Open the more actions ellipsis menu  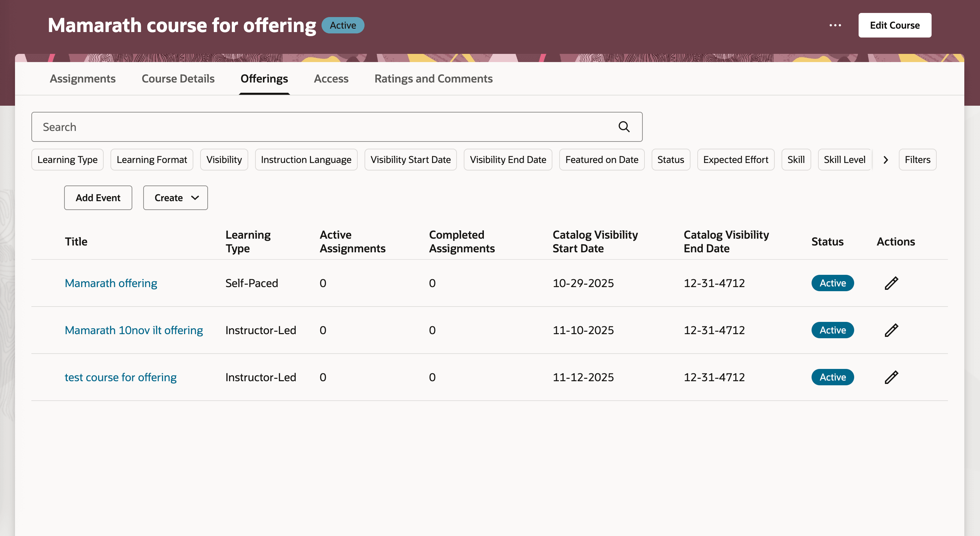tap(835, 25)
